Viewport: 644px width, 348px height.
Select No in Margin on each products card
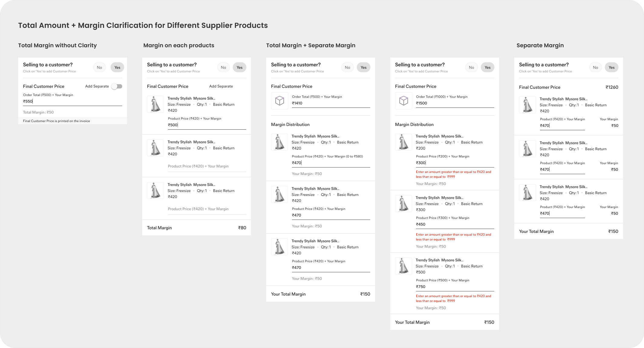(x=224, y=68)
